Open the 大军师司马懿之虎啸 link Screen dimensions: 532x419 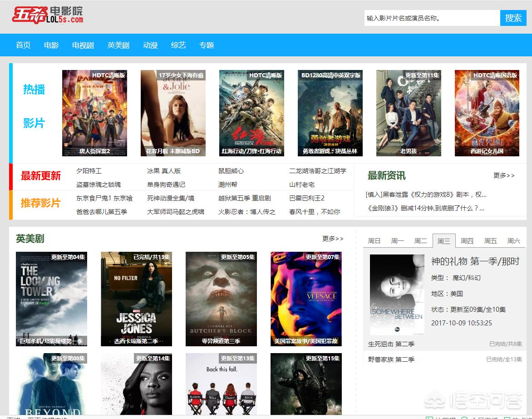tap(176, 211)
